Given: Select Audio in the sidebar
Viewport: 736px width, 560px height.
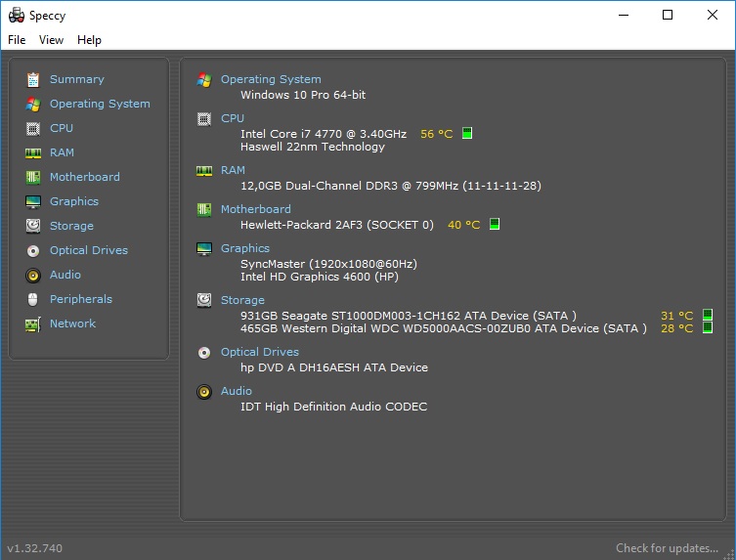Looking at the screenshot, I should (65, 275).
